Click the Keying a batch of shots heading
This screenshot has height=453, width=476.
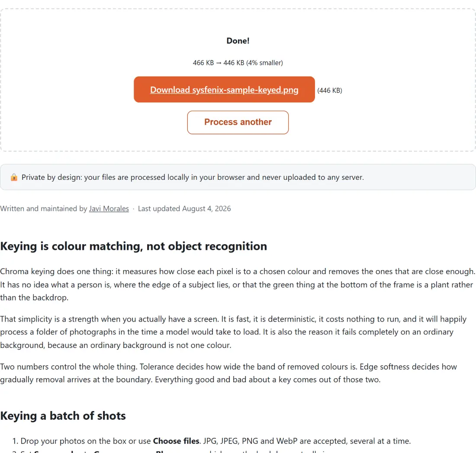63,416
